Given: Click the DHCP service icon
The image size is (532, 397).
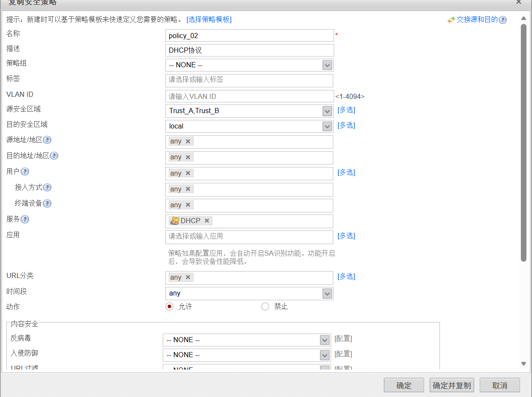Looking at the screenshot, I should click(x=175, y=221).
